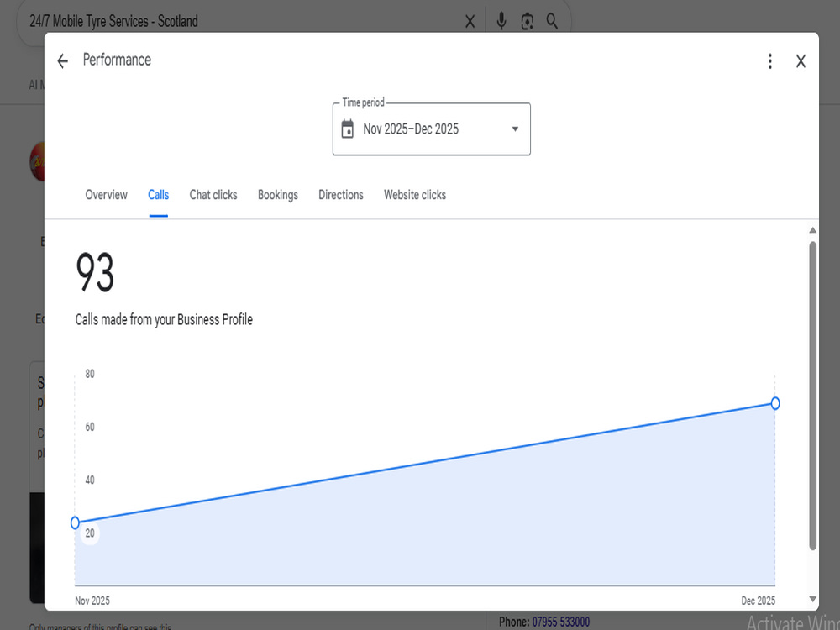This screenshot has height=630, width=840.
Task: Switch to the Overview tab
Action: 106,195
